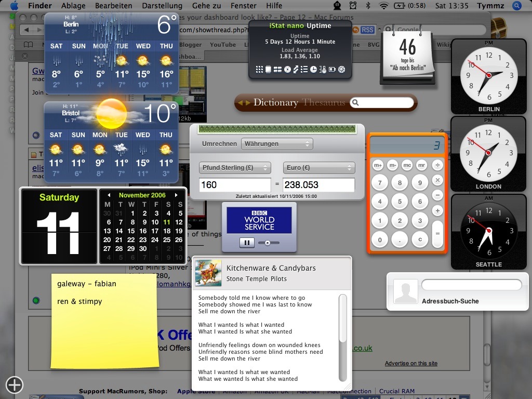Click the calculator plus button

[437, 210]
